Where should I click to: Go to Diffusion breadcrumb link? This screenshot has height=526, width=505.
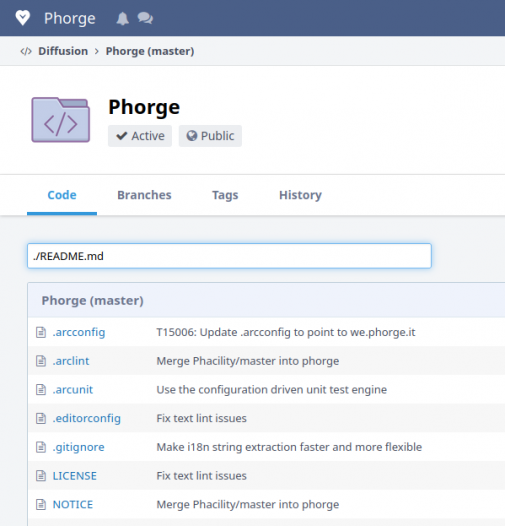(63, 51)
